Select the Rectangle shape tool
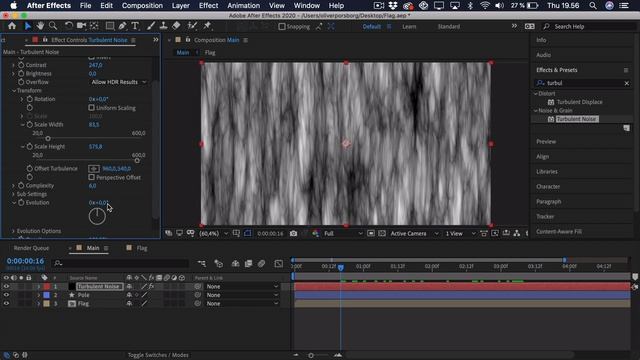This screenshot has height=360, width=640. tap(110, 26)
